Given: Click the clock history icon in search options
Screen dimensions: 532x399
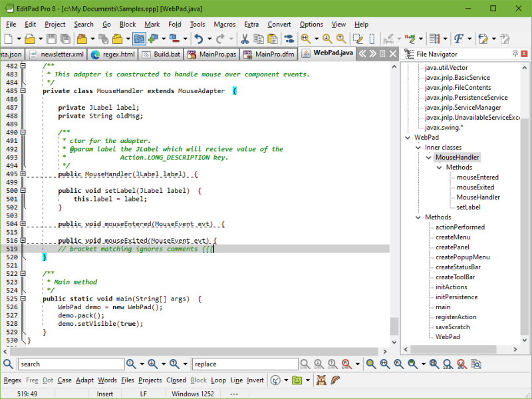Looking at the screenshot, I should point(275,380).
